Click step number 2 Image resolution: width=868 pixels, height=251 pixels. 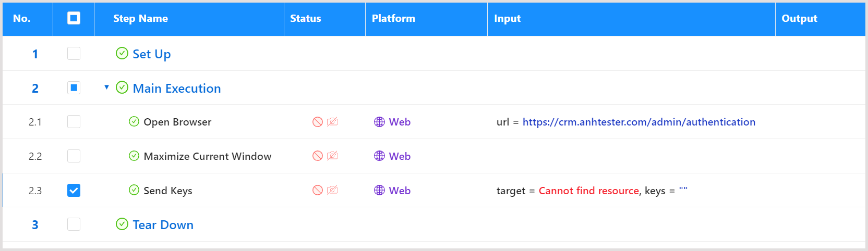pos(35,89)
